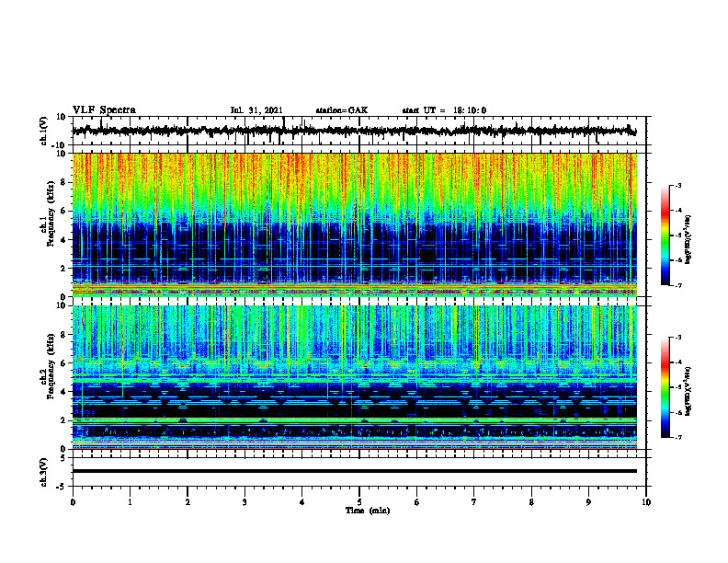Click the "8" kHz tick on ch.2 spectrogram
This screenshot has width=728, height=563.
pos(63,335)
